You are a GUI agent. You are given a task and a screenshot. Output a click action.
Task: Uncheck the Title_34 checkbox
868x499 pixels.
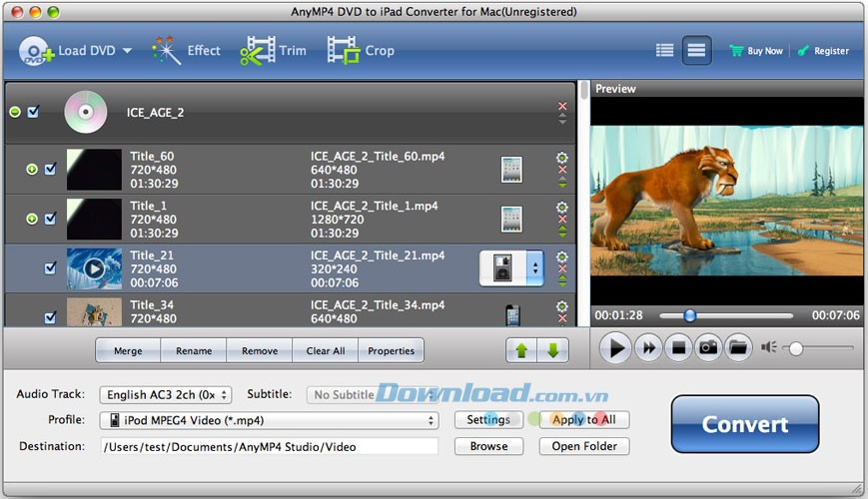(x=50, y=317)
